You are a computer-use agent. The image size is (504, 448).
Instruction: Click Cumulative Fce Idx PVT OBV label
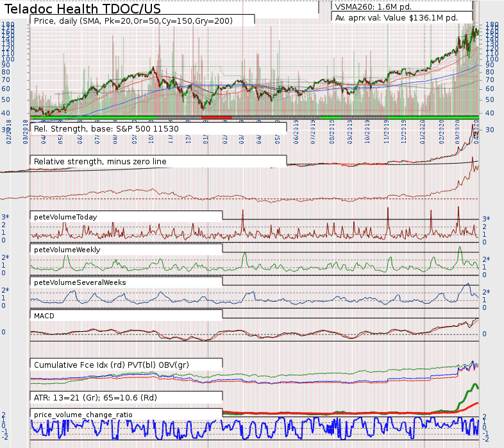coord(111,365)
